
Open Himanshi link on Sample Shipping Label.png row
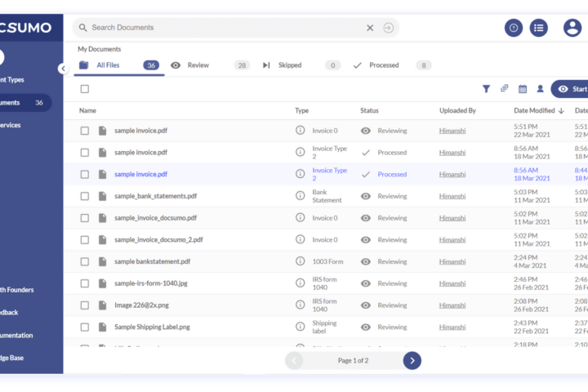(452, 327)
